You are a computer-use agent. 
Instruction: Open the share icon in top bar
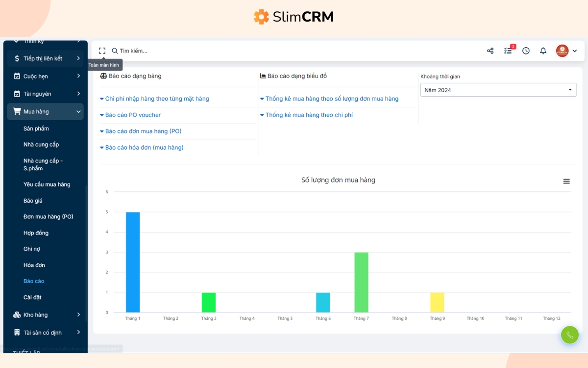pos(490,51)
